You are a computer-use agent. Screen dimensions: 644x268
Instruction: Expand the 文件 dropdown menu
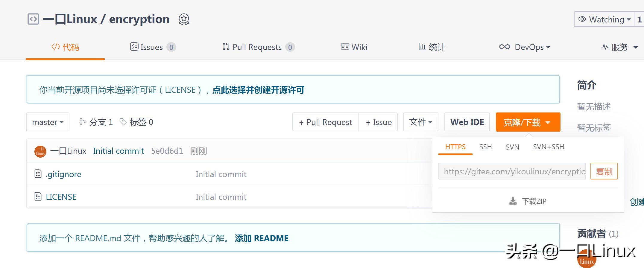pos(421,122)
